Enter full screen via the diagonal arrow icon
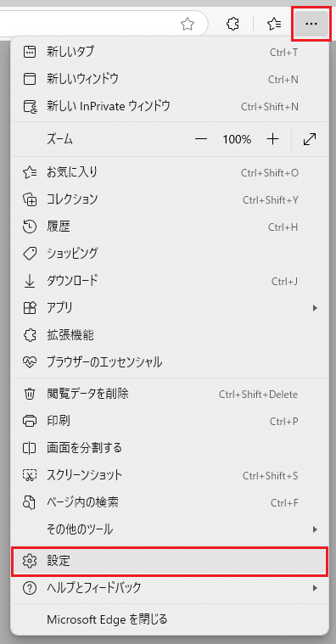 pos(310,139)
